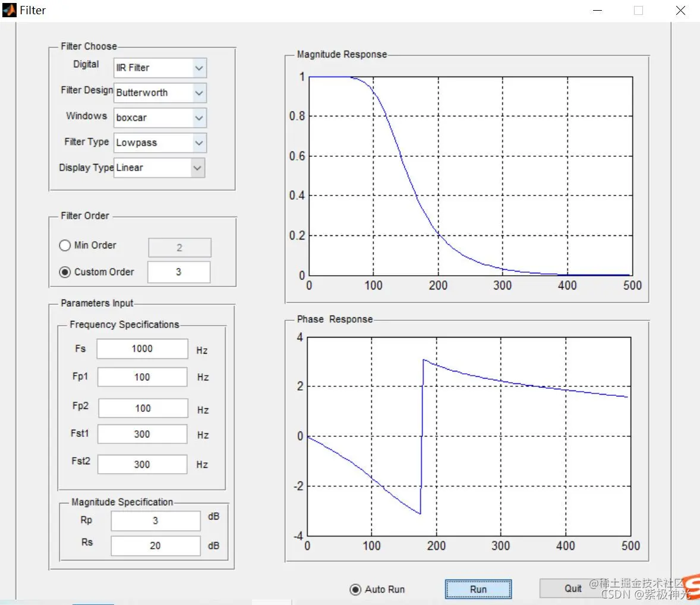
Task: Click the Fp2 frequency input field
Action: click(143, 408)
